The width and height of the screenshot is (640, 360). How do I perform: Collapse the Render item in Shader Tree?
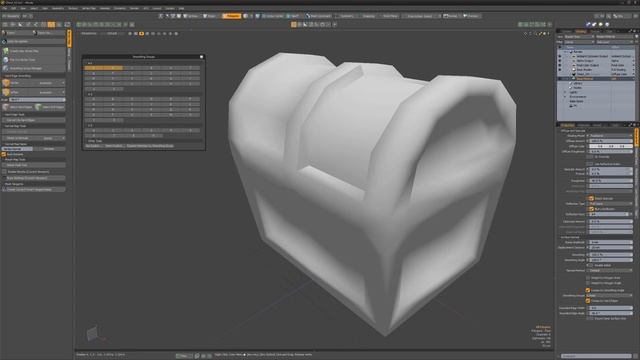566,52
